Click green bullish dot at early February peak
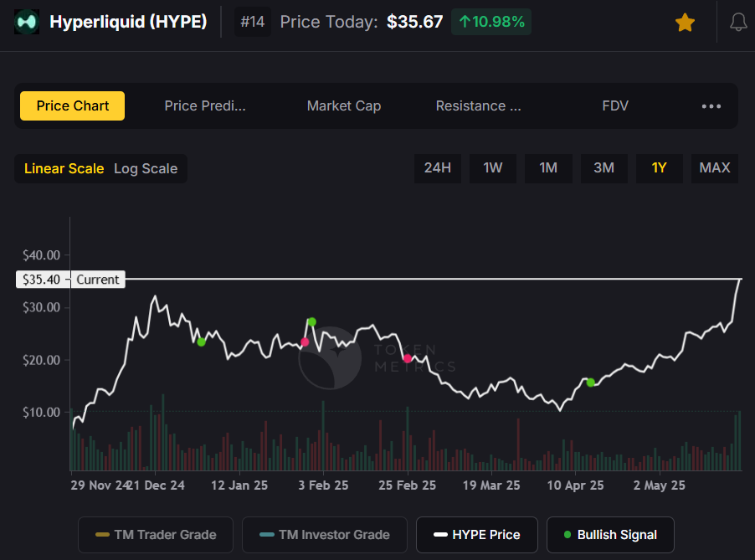 tap(312, 321)
